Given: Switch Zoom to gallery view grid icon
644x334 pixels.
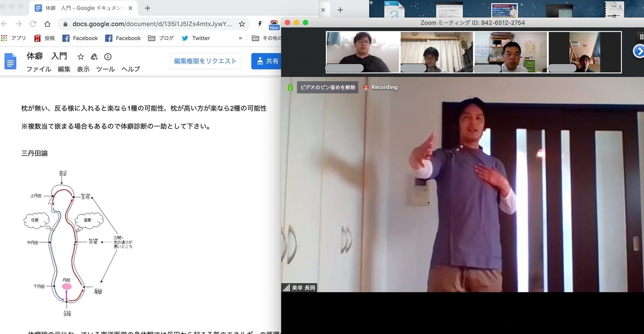Looking at the screenshot, I should tap(640, 36).
